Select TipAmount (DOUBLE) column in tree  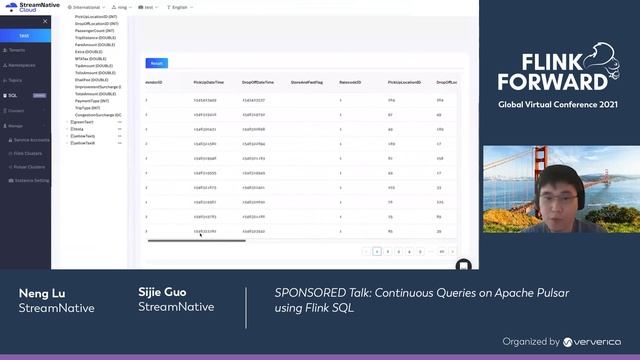94,66
